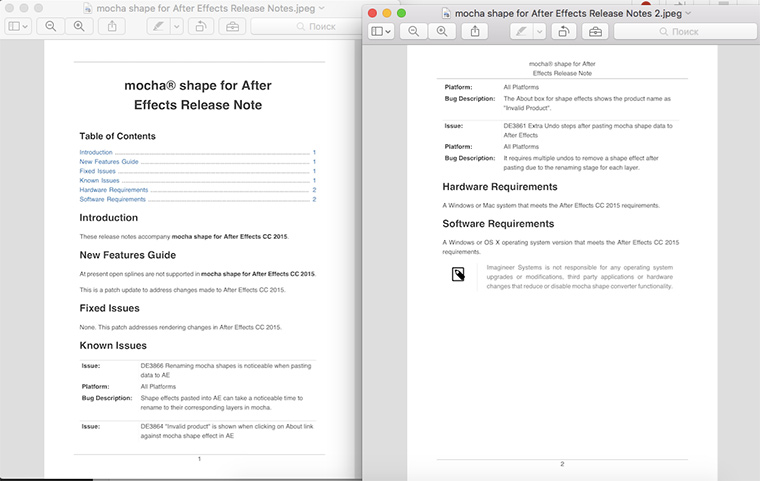Open title dropdown of Release Notes 2.jpeg
Viewport: 760px width, 481px height.
[x=688, y=14]
